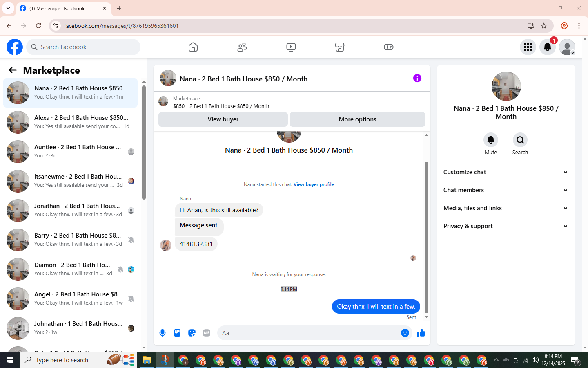Click the "Okay thnx. I will text in a few." bubble
588x368 pixels.
coord(376,307)
